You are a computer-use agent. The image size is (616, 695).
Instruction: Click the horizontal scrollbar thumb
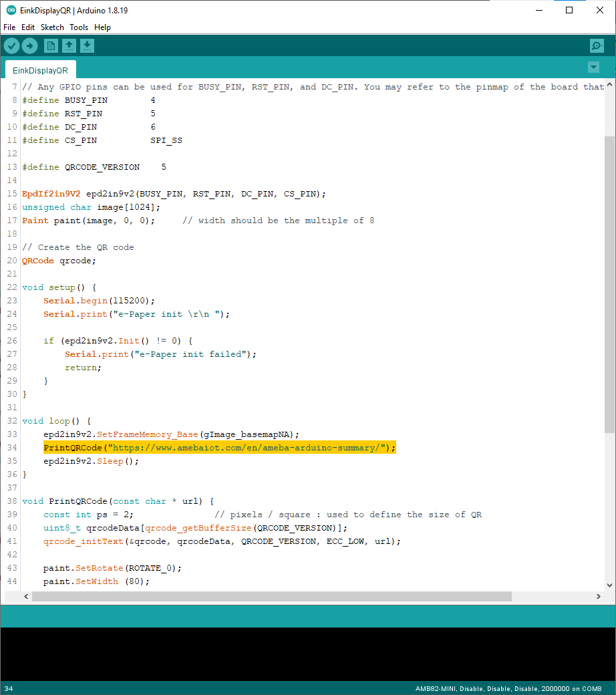[267, 596]
